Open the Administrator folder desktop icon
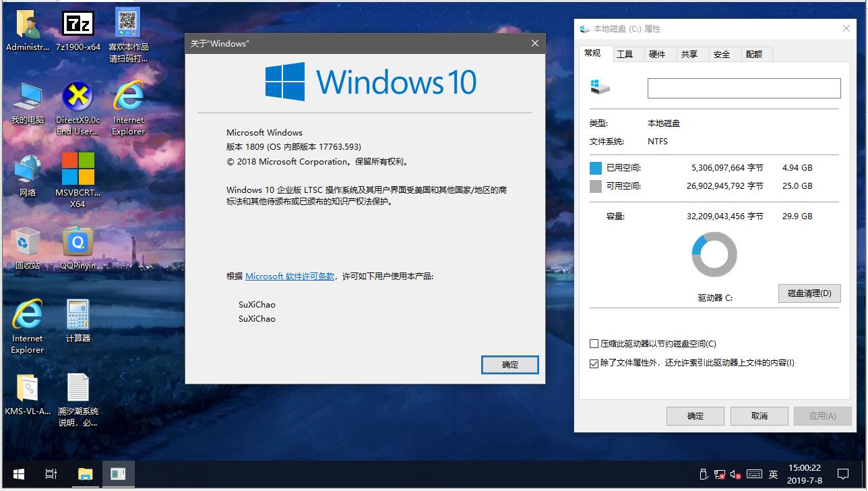 (x=28, y=30)
